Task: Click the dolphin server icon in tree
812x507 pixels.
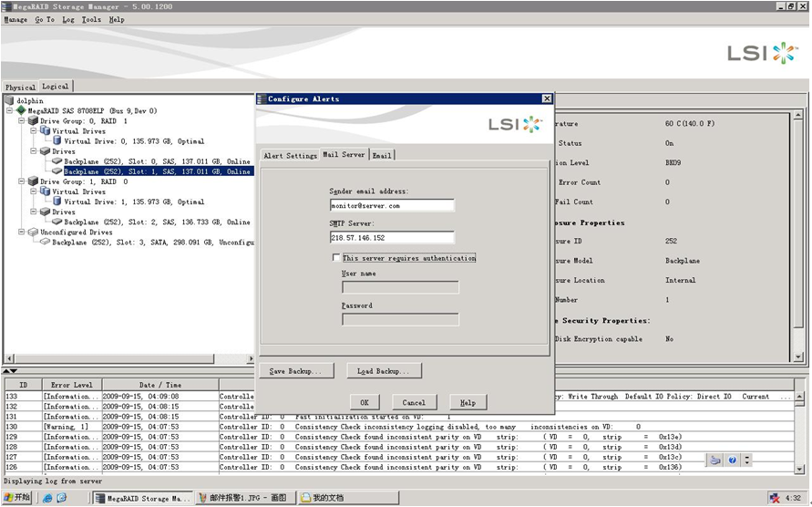Action: [10, 100]
